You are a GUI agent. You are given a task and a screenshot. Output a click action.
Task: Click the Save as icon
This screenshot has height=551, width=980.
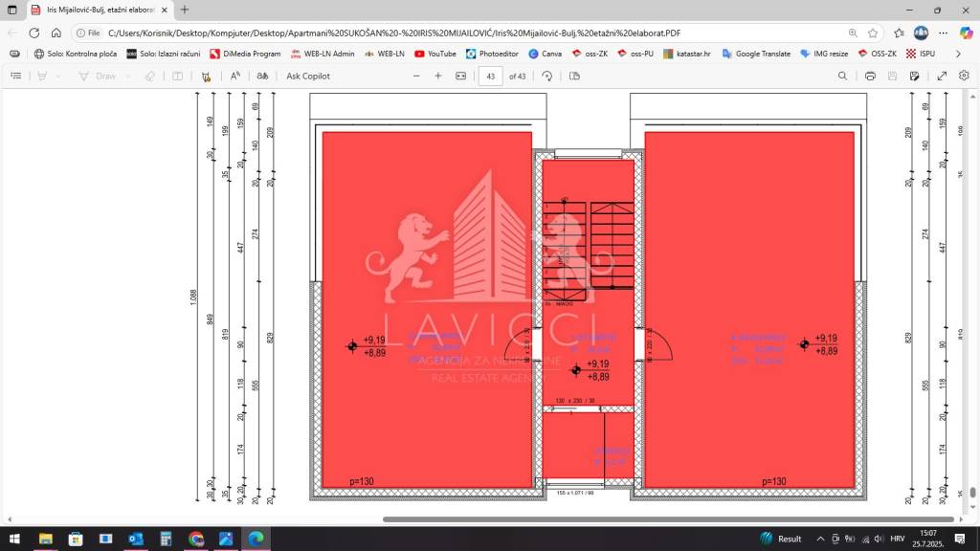(914, 77)
